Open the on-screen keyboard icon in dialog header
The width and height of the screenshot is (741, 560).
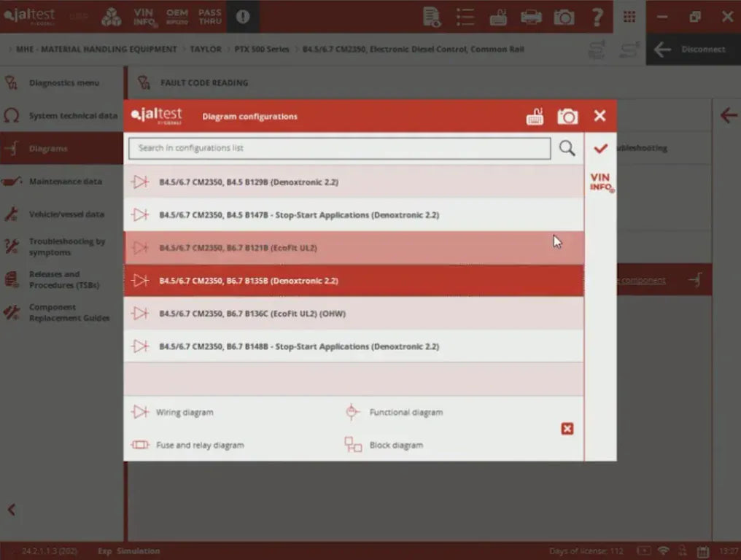pyautogui.click(x=535, y=117)
